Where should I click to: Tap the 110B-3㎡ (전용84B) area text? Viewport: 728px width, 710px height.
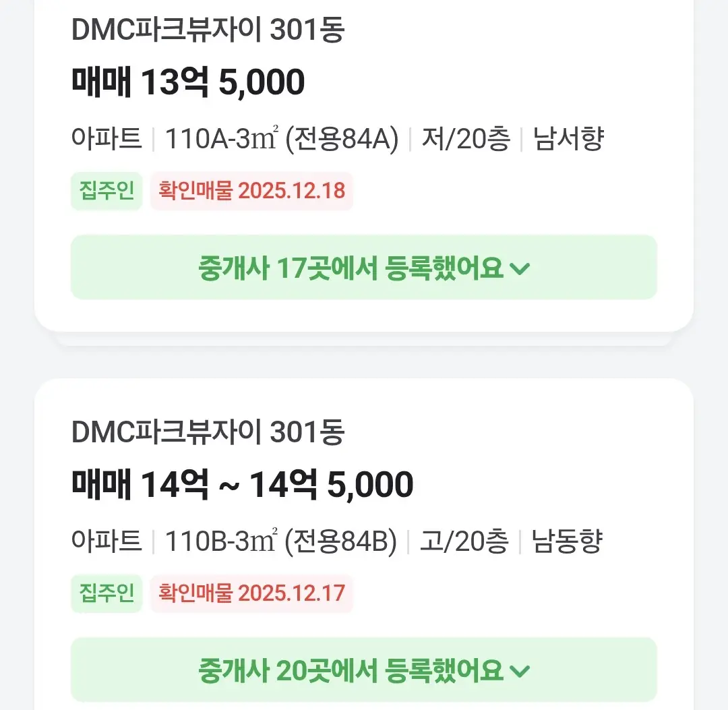(280, 542)
